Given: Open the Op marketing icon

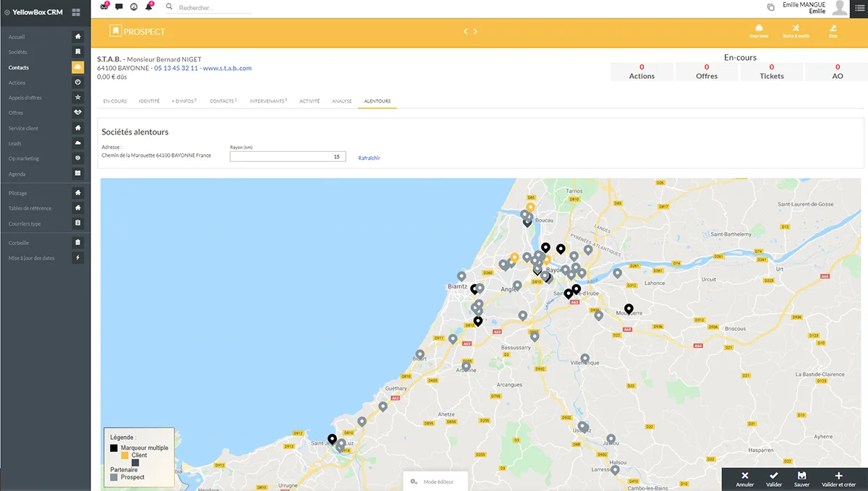Looking at the screenshot, I should (78, 158).
